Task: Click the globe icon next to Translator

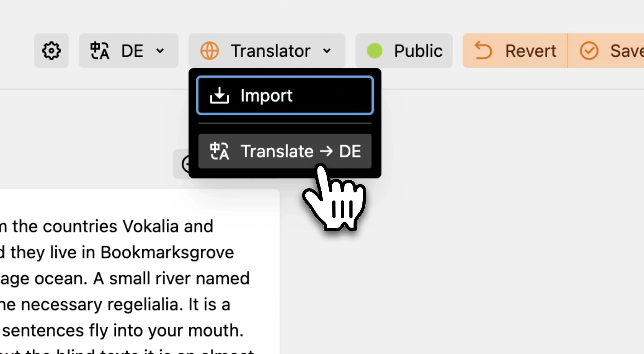Action: pos(209,51)
